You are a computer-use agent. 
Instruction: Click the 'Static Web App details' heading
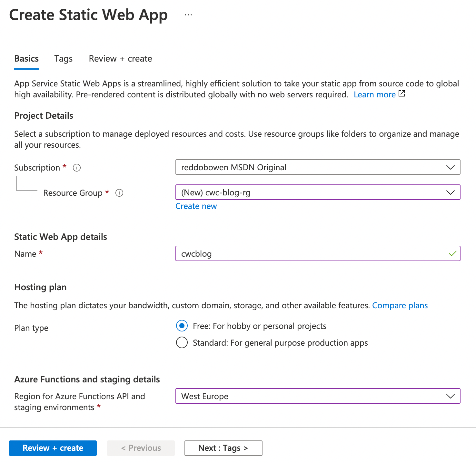coord(61,237)
